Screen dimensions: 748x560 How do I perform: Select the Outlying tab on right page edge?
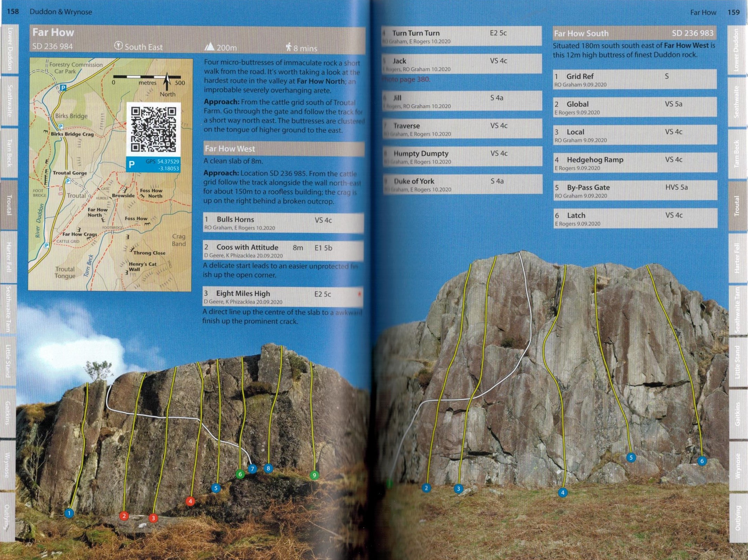tap(738, 518)
